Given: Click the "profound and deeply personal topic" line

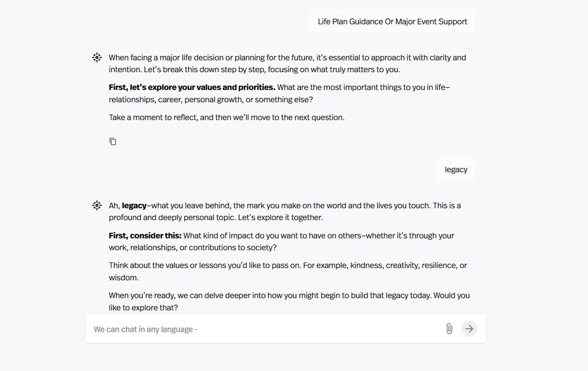Looking at the screenshot, I should (216, 217).
